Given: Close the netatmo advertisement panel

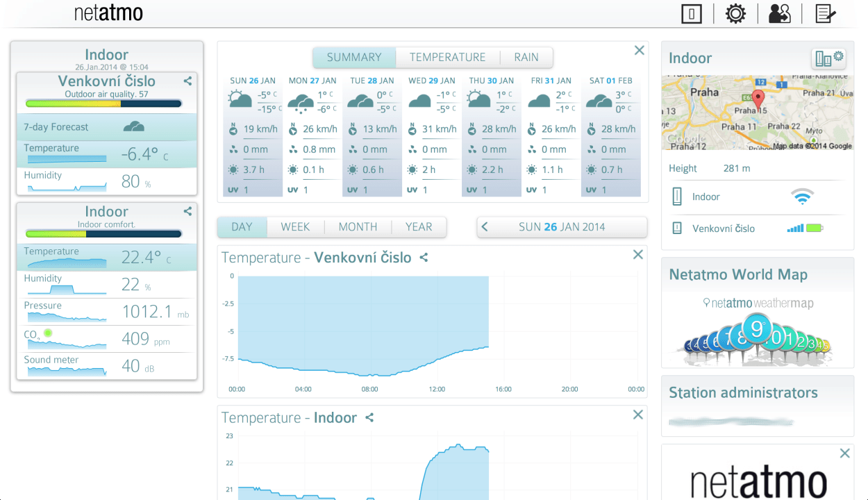Looking at the screenshot, I should 844,453.
